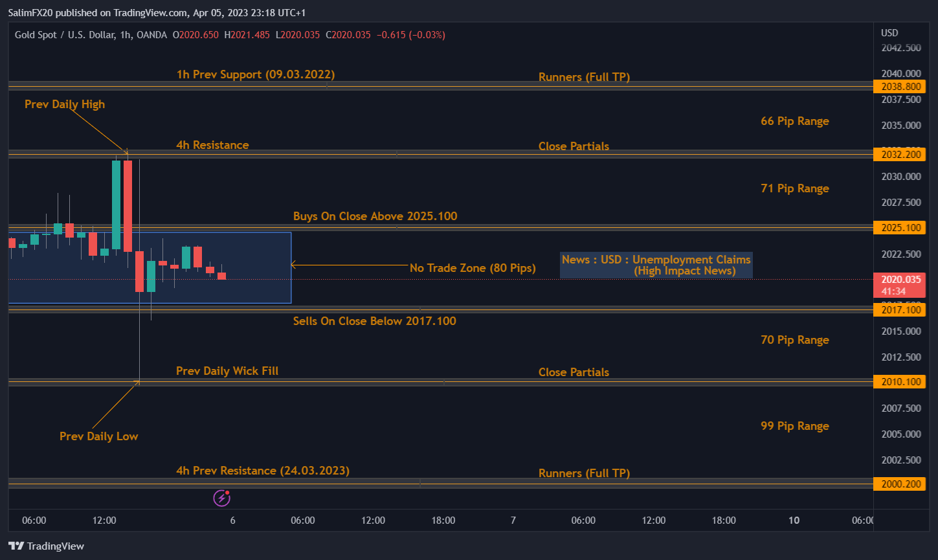Toggle the red notification dot on the news icon
Viewport: 938px width, 560px height.
pyautogui.click(x=228, y=493)
